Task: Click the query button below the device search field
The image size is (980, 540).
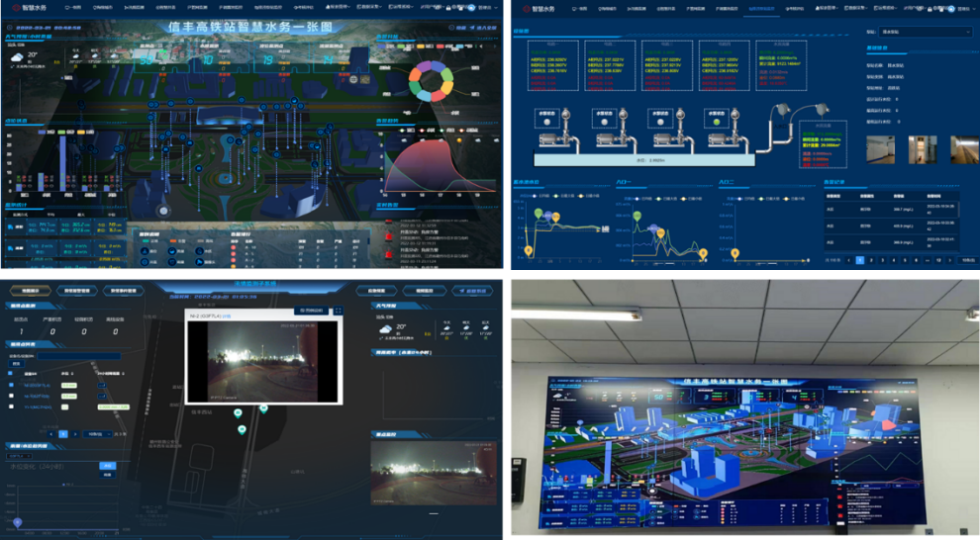Action: click(x=16, y=364)
